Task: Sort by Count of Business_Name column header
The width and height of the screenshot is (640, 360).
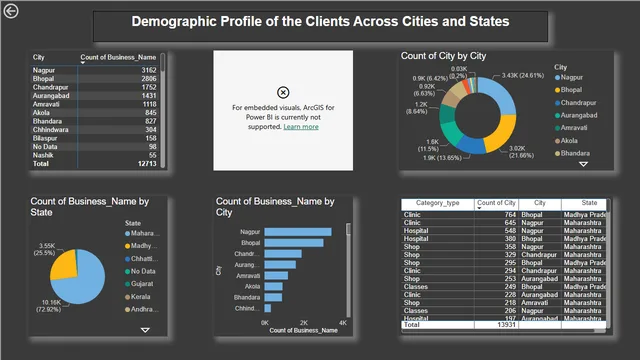Action: tap(118, 58)
